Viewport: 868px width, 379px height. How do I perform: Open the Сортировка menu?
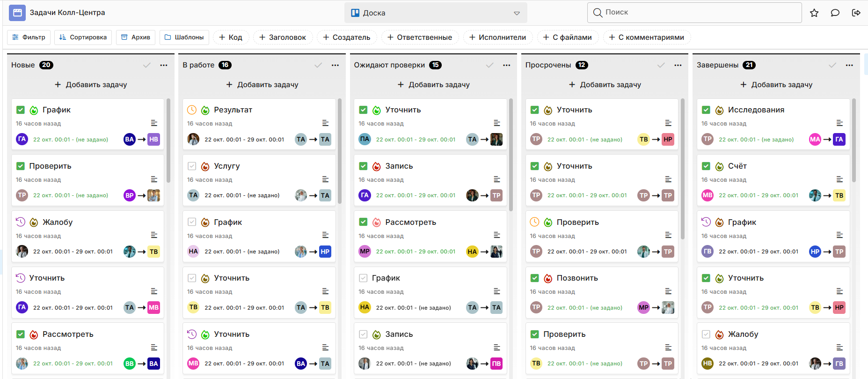[x=83, y=37]
